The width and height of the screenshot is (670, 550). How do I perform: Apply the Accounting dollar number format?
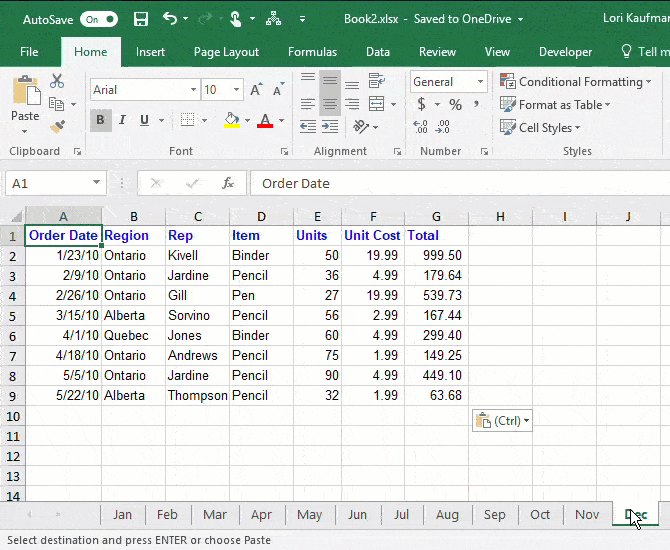[x=422, y=104]
